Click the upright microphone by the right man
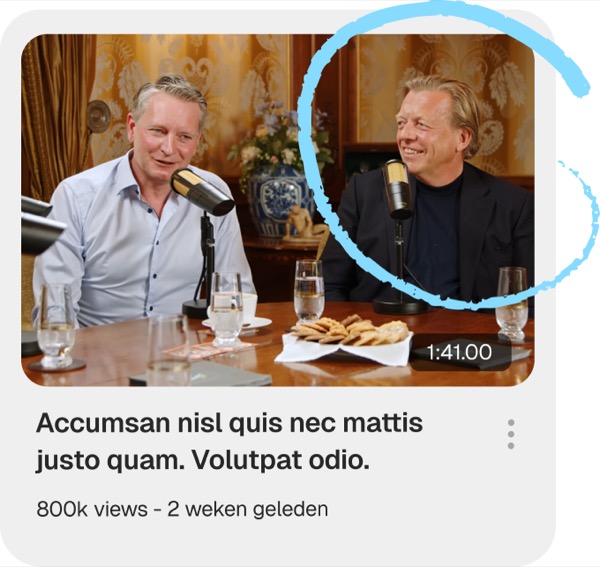 (x=397, y=189)
